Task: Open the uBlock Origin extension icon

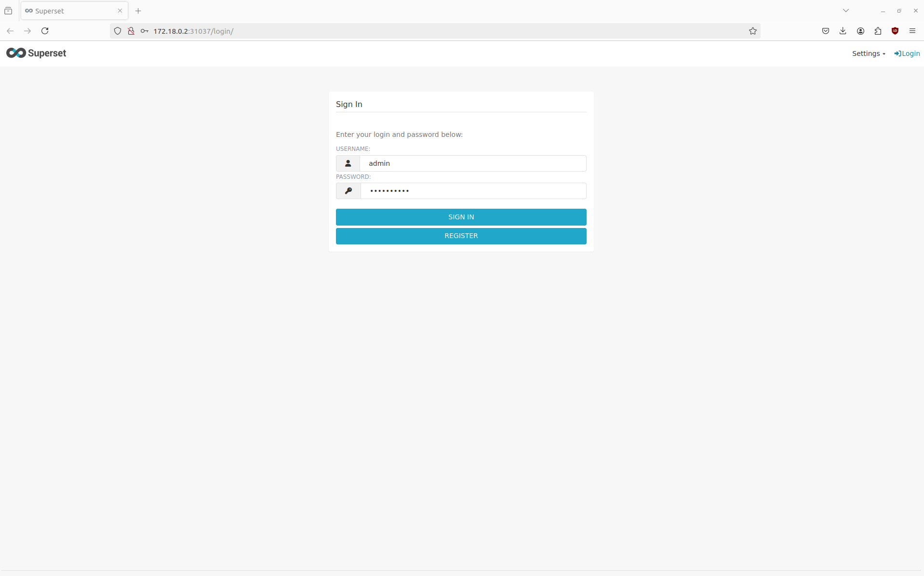Action: point(895,31)
